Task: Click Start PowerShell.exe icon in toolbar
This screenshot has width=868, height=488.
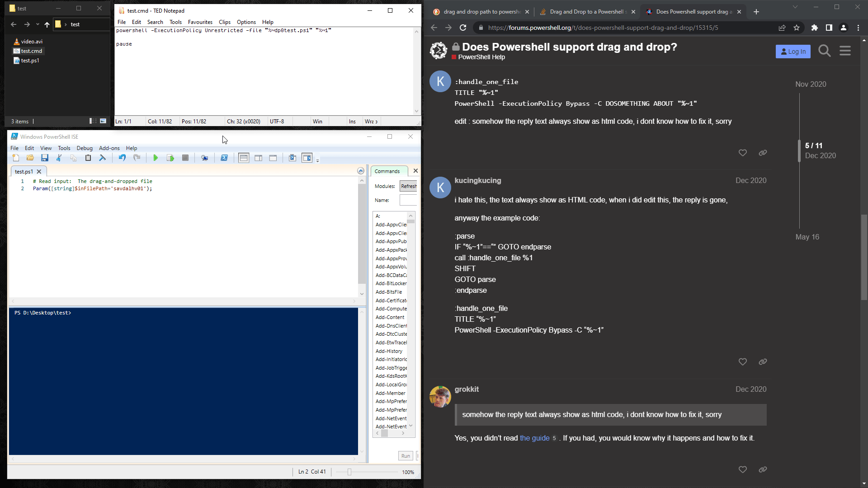Action: tap(224, 158)
